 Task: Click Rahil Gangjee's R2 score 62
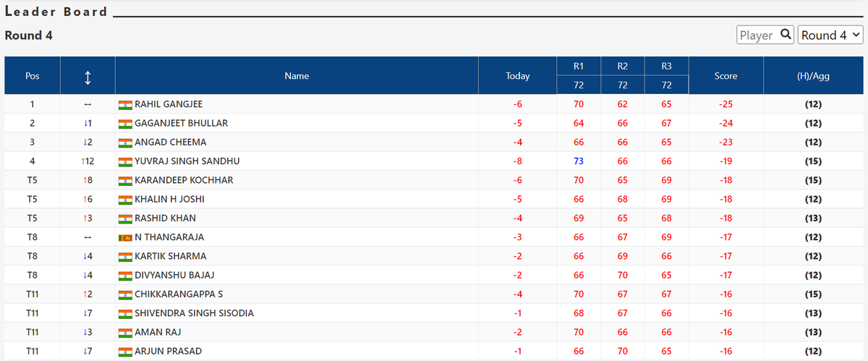623,104
